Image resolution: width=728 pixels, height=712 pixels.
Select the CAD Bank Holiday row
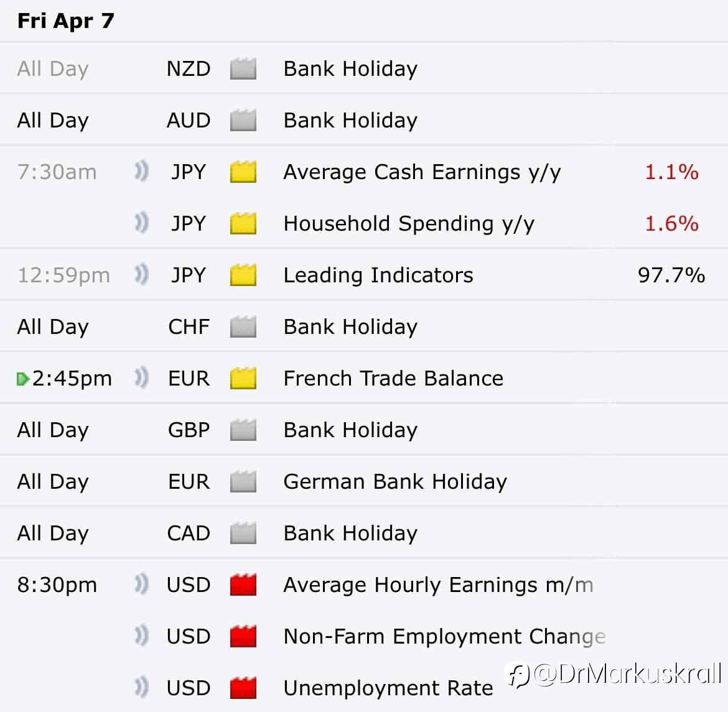350,534
